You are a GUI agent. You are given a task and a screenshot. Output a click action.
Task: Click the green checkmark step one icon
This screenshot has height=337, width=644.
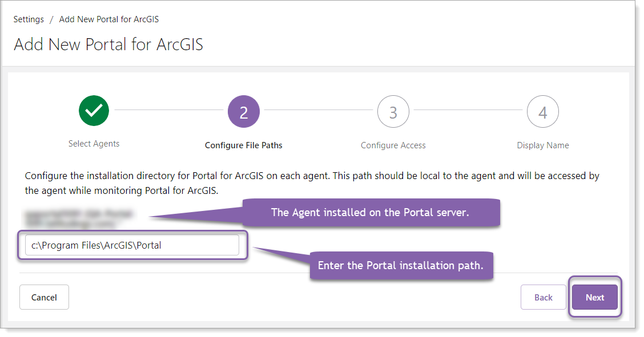(94, 111)
